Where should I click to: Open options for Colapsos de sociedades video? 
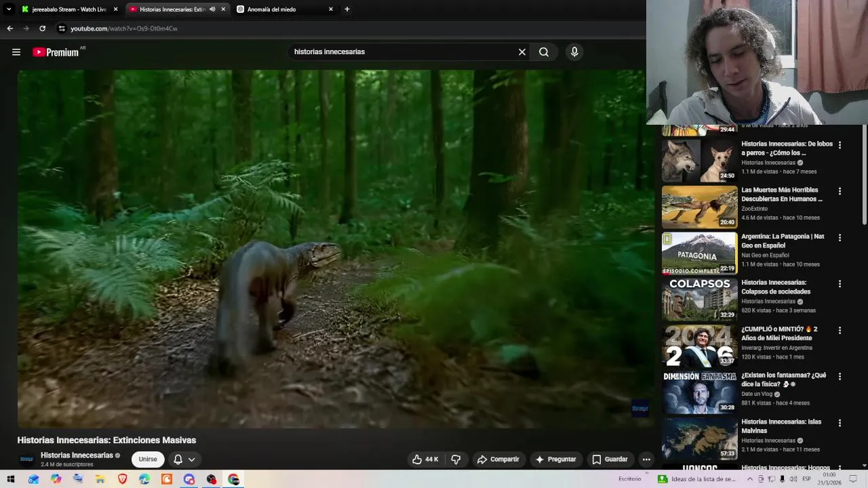point(840,284)
